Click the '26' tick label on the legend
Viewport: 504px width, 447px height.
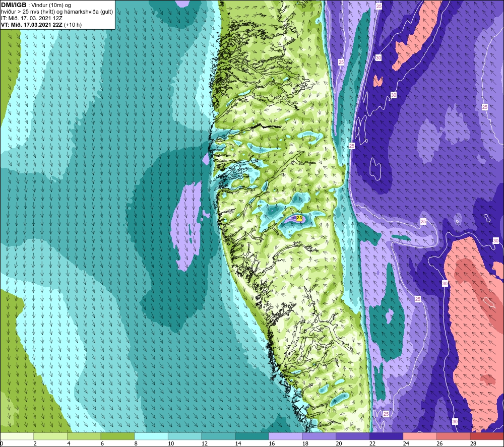[439, 443]
